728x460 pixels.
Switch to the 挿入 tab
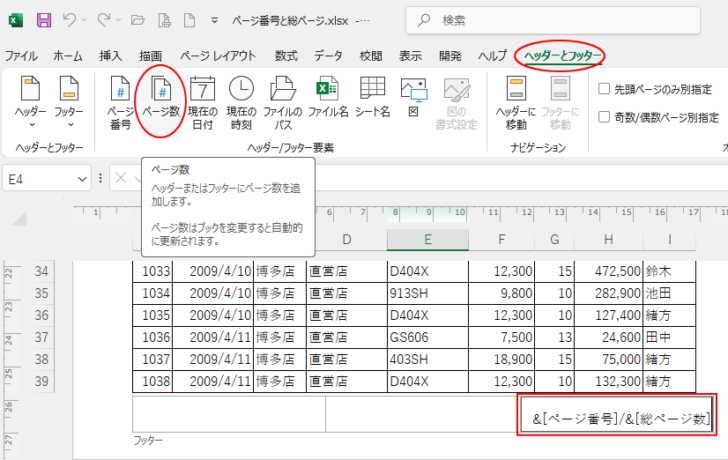110,56
